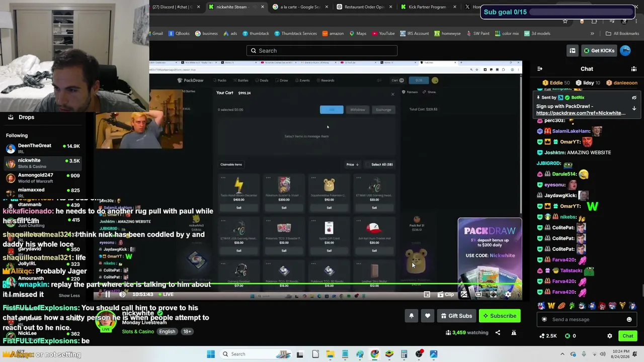This screenshot has height=362, width=644.
Task: Open the 3d models bookmark
Action: [x=537, y=34]
